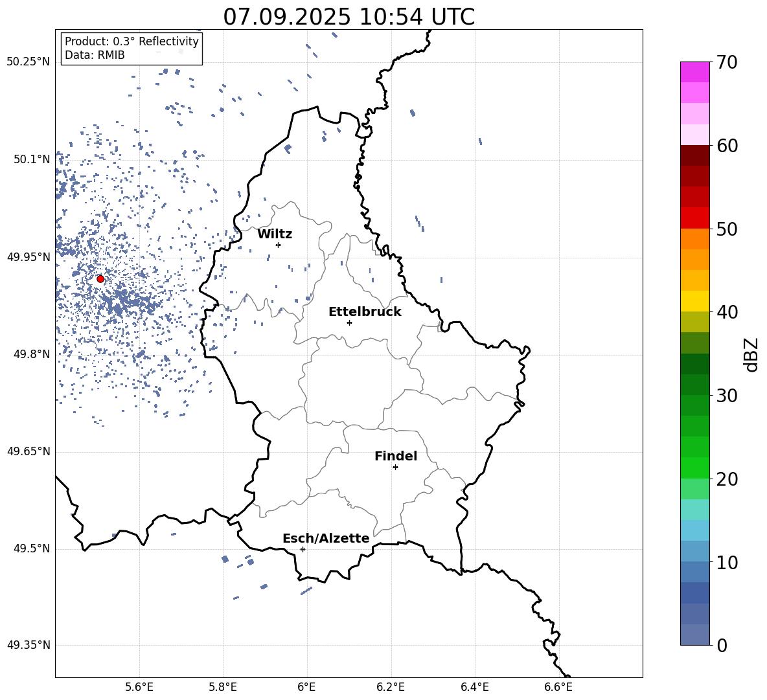Click the 5.6°E longitude label

[139, 688]
